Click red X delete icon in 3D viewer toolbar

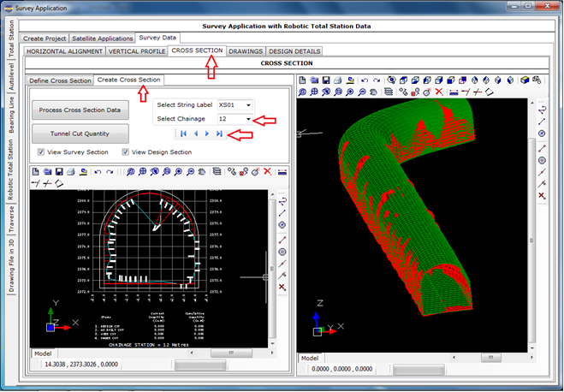coord(439,92)
